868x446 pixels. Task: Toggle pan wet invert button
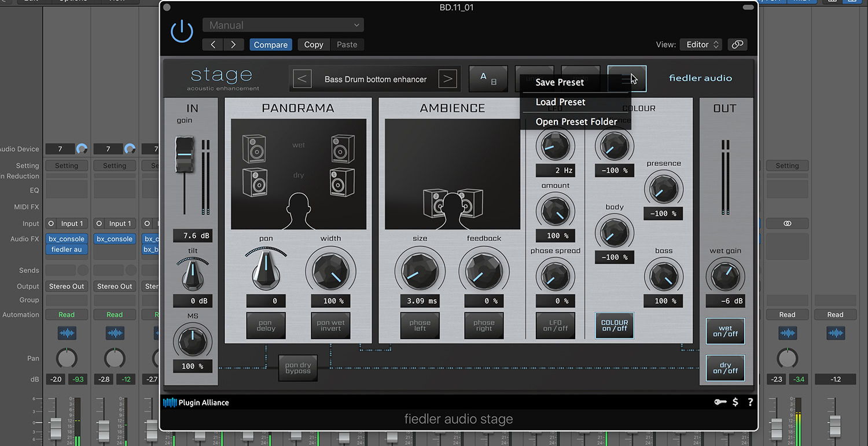[x=330, y=326]
